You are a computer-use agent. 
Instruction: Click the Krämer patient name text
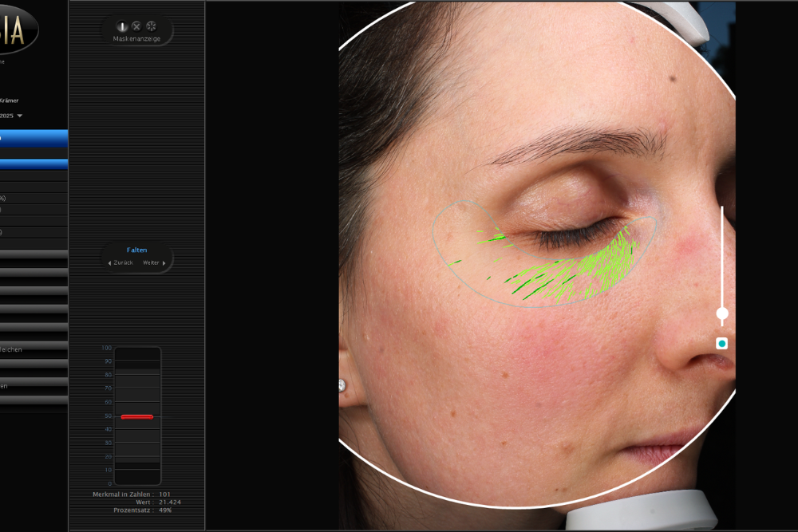(x=10, y=100)
